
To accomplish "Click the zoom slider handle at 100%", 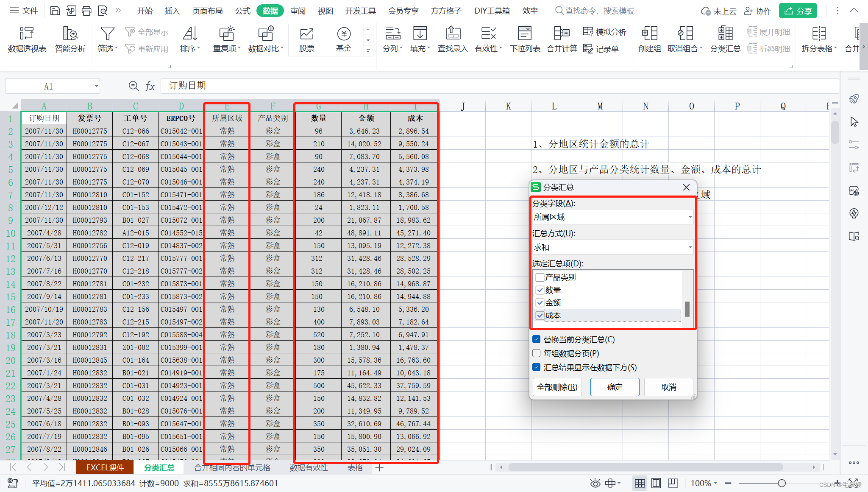I will pyautogui.click(x=782, y=483).
